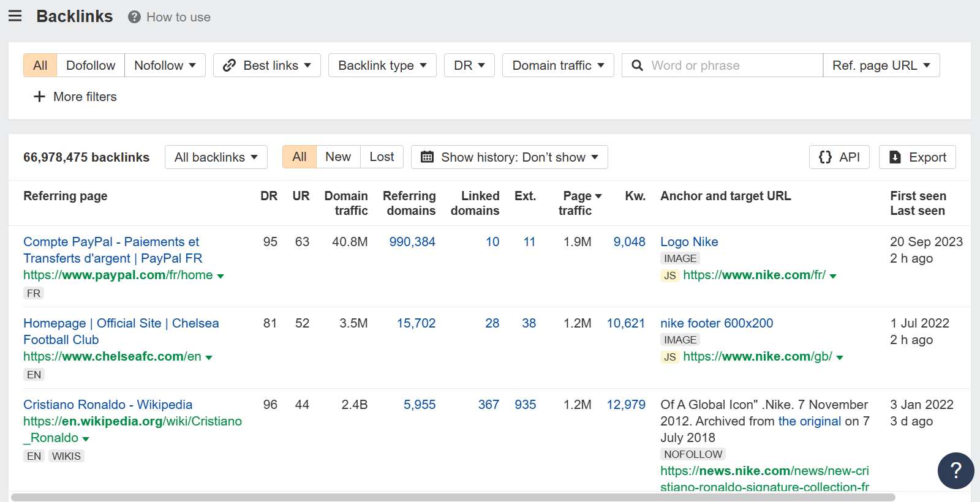Open the All backlinks dropdown
The image size is (980, 502).
[x=216, y=157]
